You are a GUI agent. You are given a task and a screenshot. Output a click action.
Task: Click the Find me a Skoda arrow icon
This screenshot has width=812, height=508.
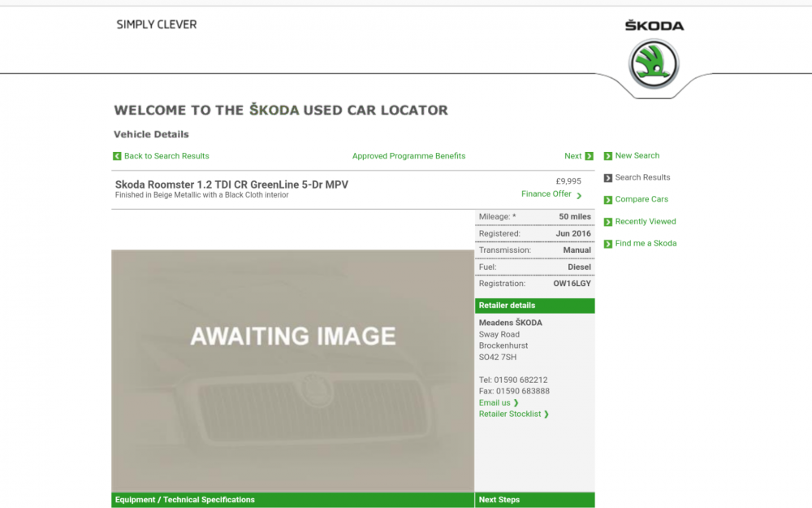point(608,244)
